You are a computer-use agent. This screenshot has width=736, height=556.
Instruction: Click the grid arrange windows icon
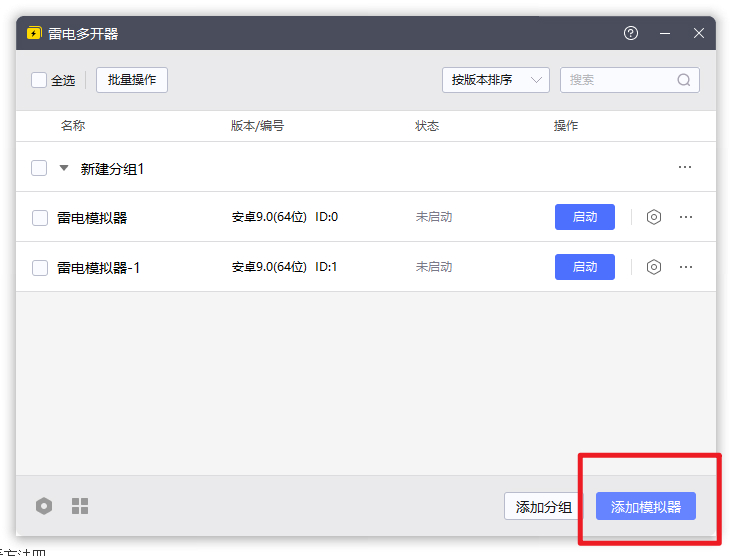(80, 506)
